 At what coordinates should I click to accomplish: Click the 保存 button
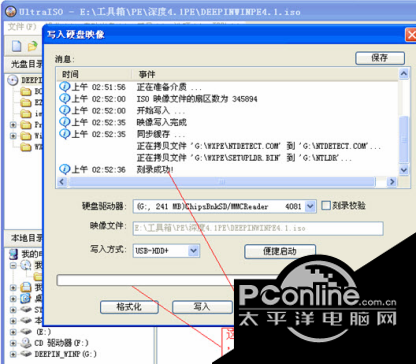tap(380, 58)
